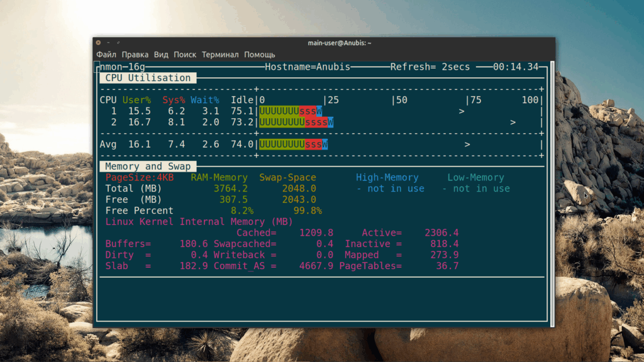Click the CPU 2 usage bar

(296, 123)
